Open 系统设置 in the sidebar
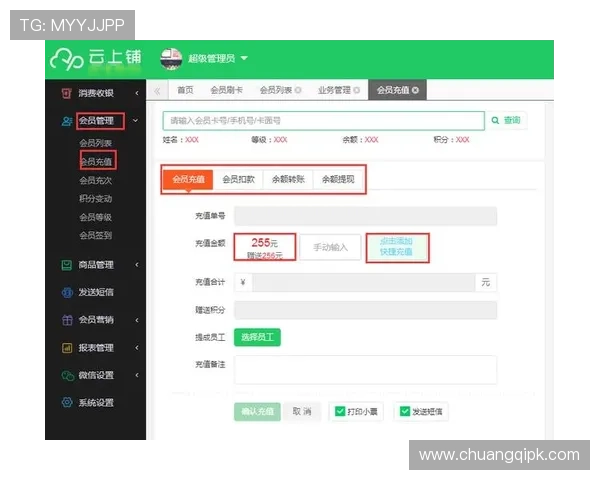The image size is (600, 480). pyautogui.click(x=96, y=403)
